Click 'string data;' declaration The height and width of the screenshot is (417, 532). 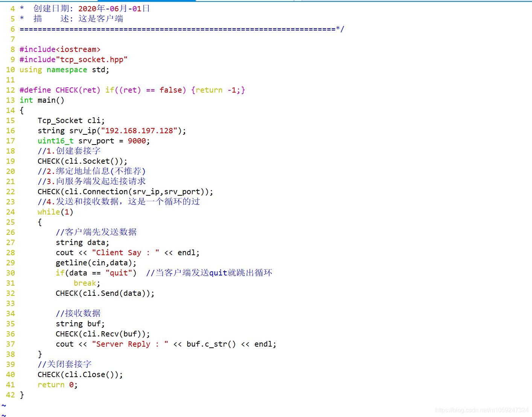coord(82,242)
